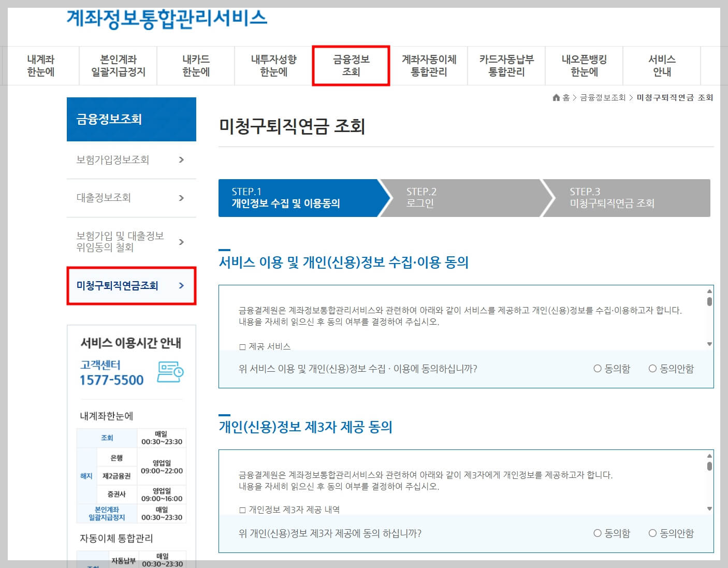Open 대출정보조회 in the sidebar
This screenshot has height=568, width=728.
point(132,198)
